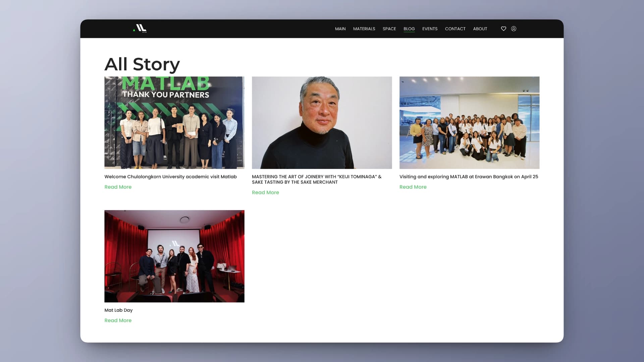Open the MAIN navigation menu item
The image size is (644, 362).
coord(340,29)
